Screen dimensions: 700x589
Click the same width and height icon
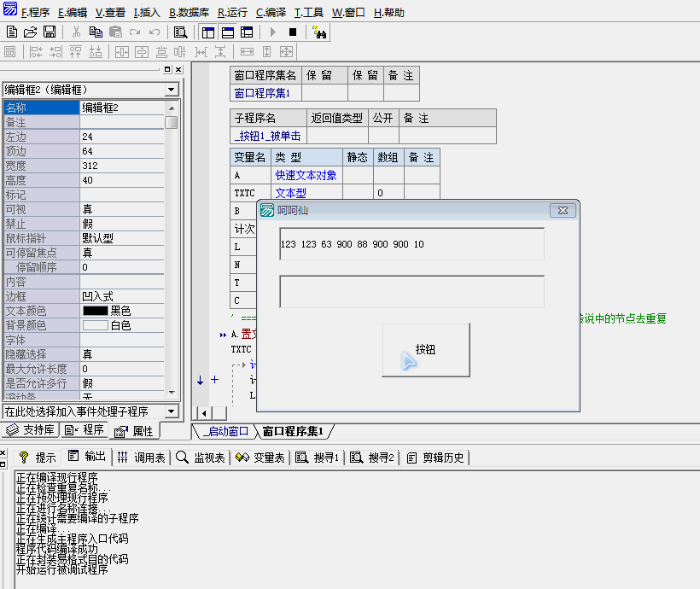tap(286, 52)
